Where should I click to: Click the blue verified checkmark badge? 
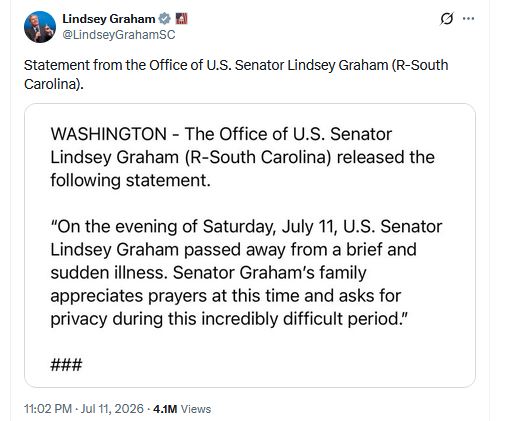coord(164,19)
